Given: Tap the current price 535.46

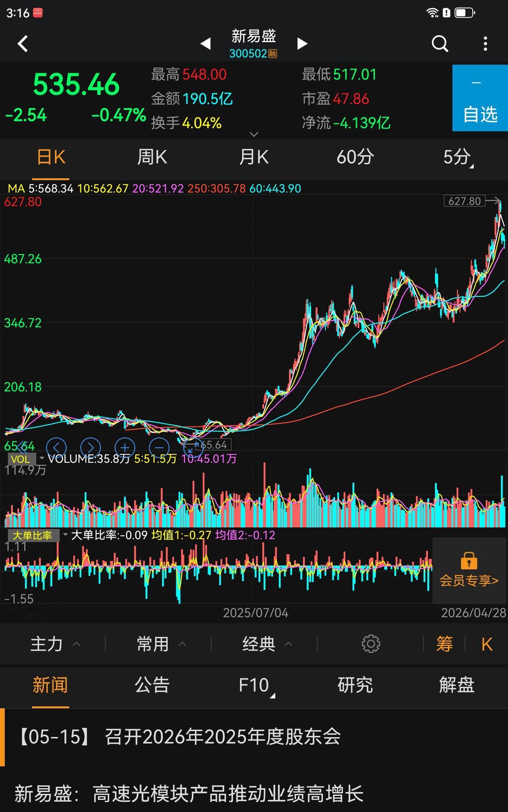Looking at the screenshot, I should [76, 84].
